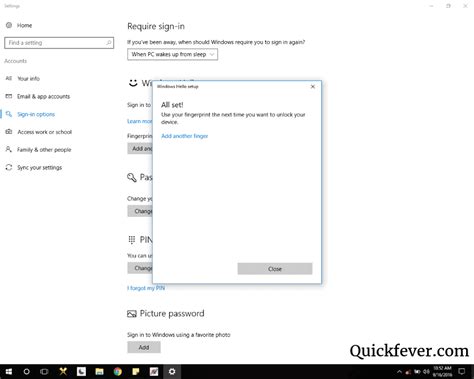Click the Close button in Windows Hello setup
This screenshot has width=474, height=379.
275,269
